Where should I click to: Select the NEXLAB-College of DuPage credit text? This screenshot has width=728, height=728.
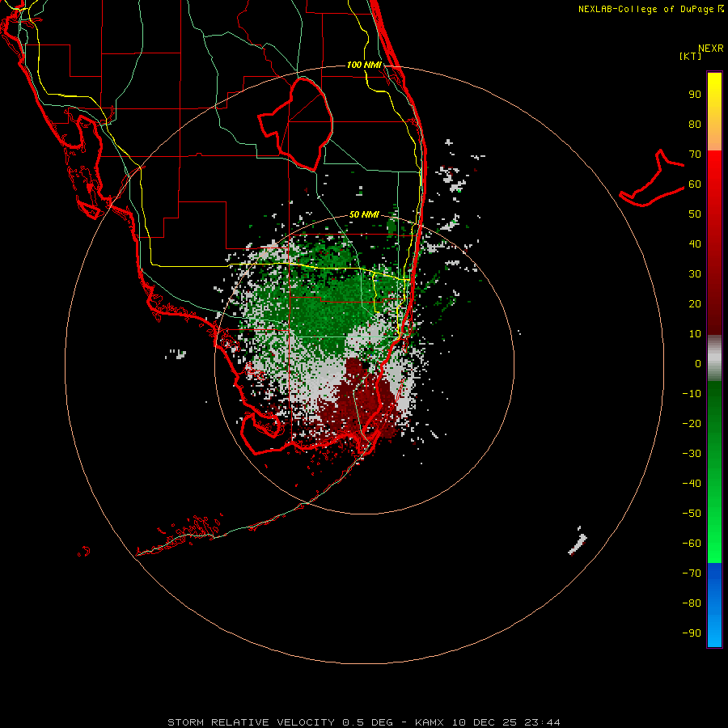point(650,9)
